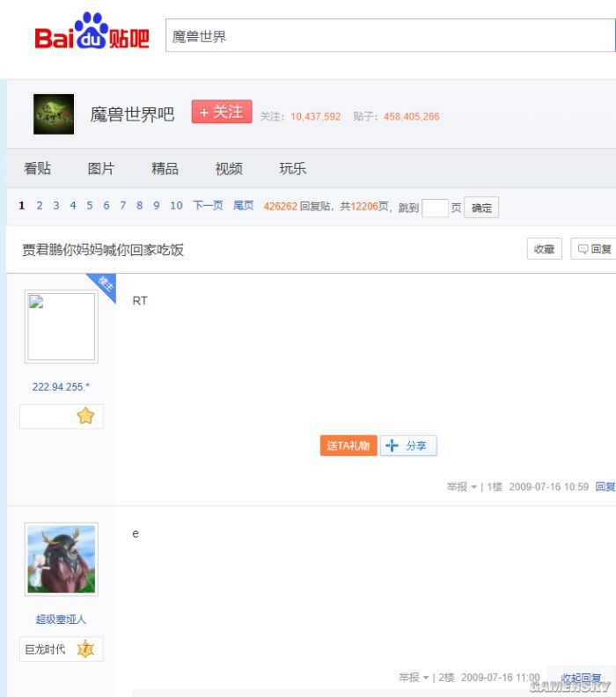Click the follower count 10,437,592
This screenshot has width=616, height=697.
(316, 117)
